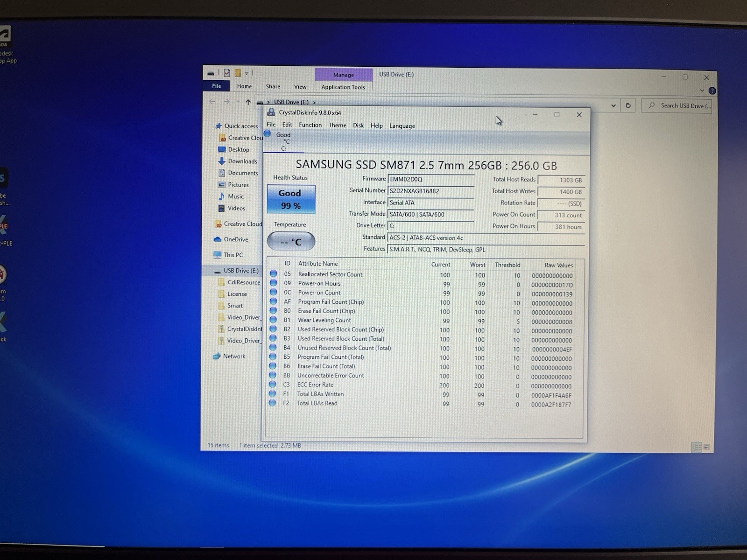Switch Explorer to details view icon

click(x=697, y=447)
